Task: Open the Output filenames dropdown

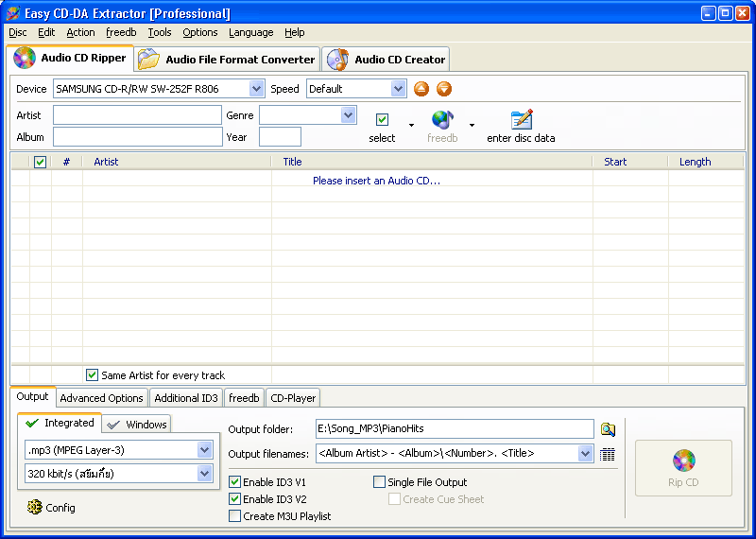Action: [x=585, y=454]
